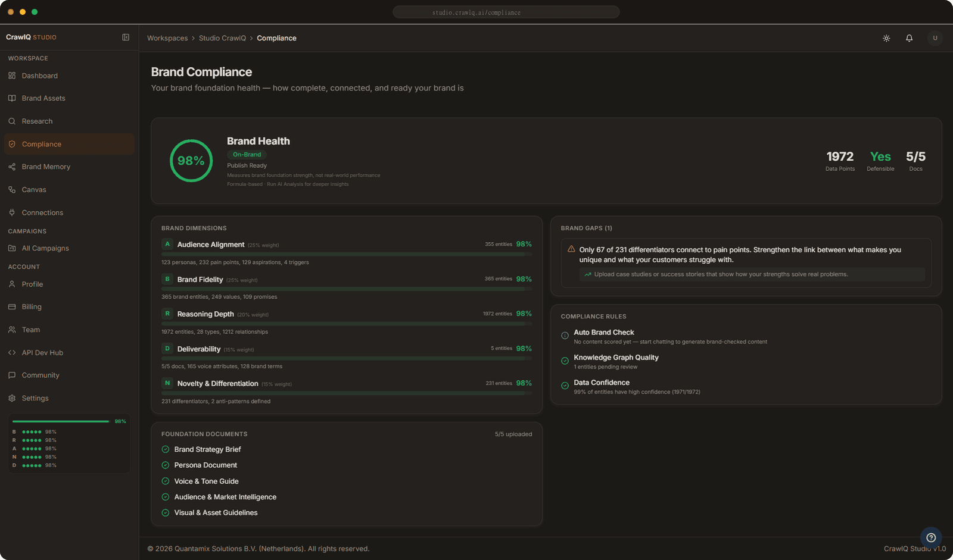This screenshot has height=560, width=953.
Task: Collapse the left sidebar panel
Action: (126, 37)
